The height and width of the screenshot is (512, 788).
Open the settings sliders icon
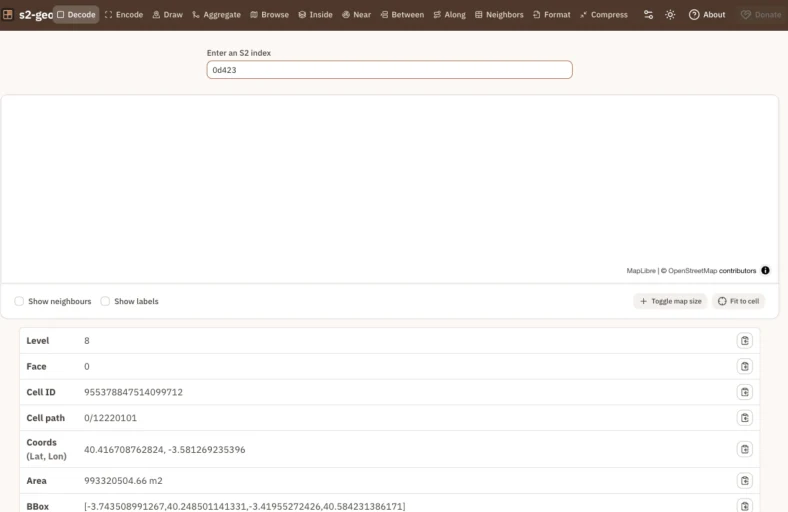tap(648, 15)
